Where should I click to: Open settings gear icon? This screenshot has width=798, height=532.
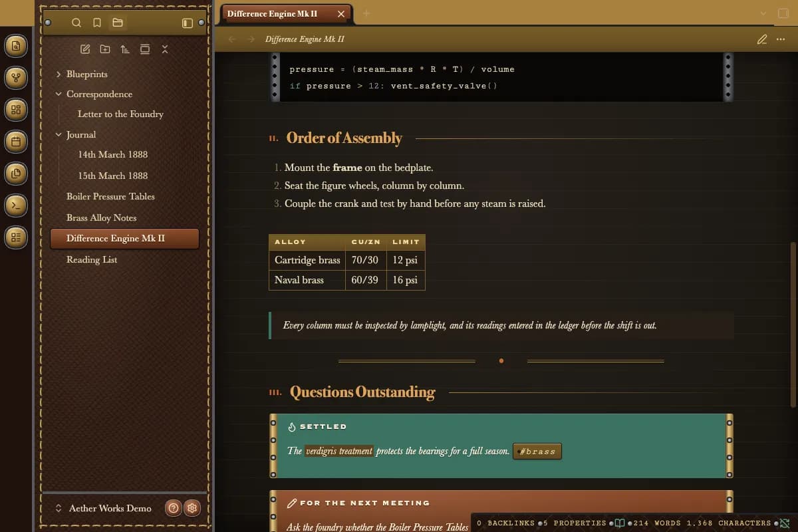pyautogui.click(x=192, y=508)
